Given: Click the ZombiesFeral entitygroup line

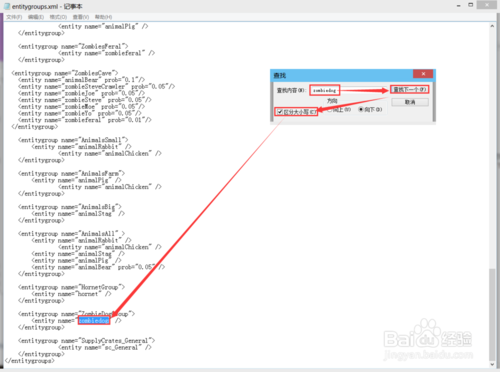Looking at the screenshot, I should coord(73,46).
